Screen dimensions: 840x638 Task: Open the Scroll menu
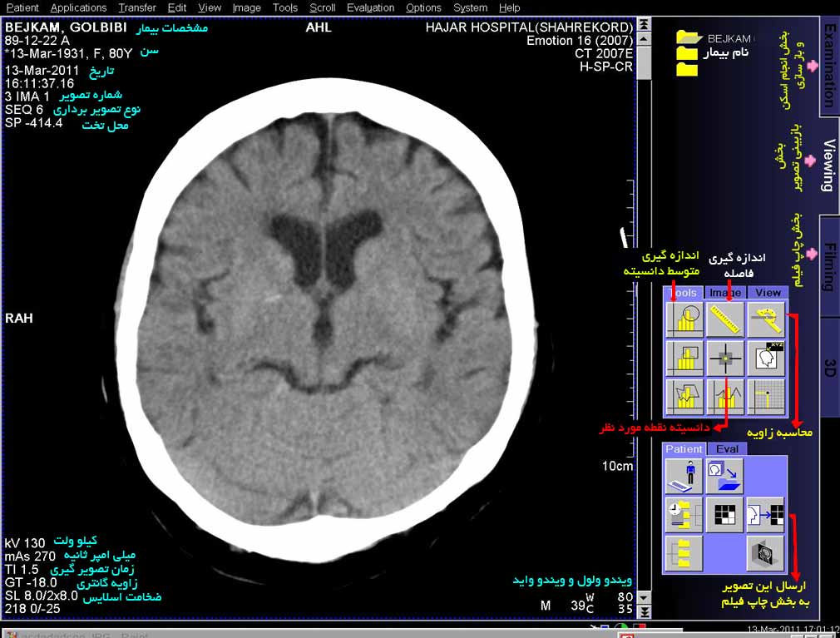pyautogui.click(x=323, y=7)
